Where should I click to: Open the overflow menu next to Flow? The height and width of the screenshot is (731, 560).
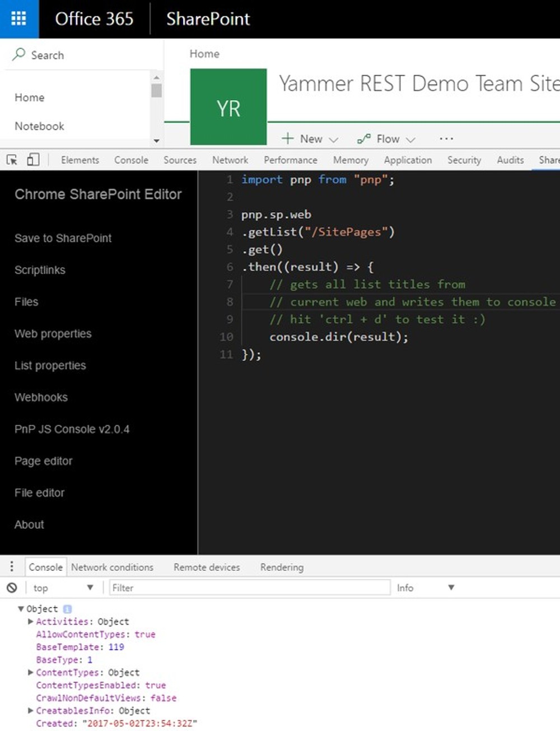[x=445, y=138]
